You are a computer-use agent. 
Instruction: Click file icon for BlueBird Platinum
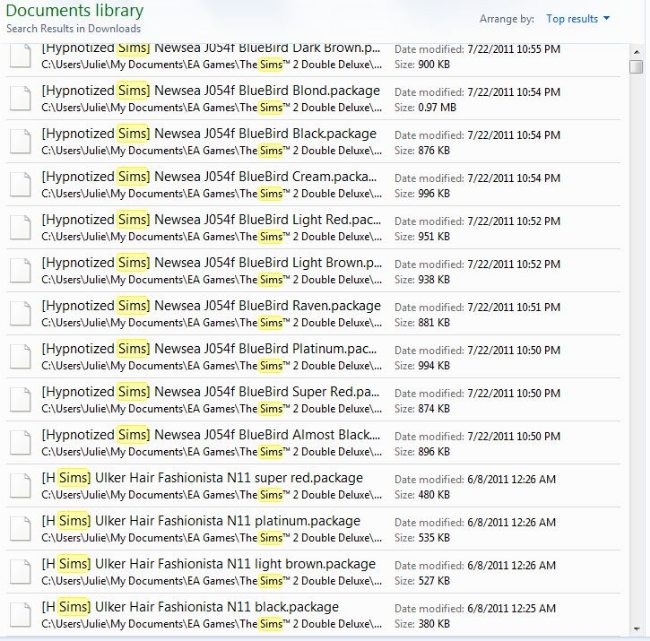pos(21,357)
